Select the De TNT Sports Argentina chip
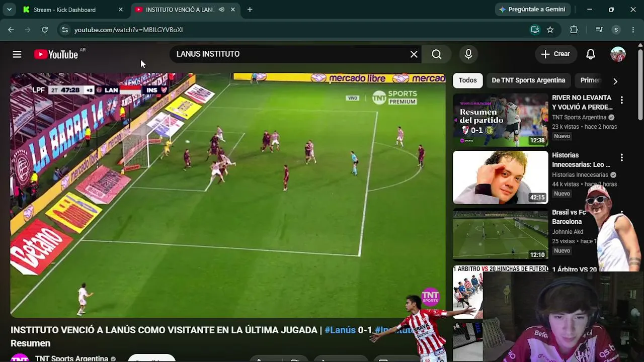This screenshot has height=362, width=644. tap(528, 80)
